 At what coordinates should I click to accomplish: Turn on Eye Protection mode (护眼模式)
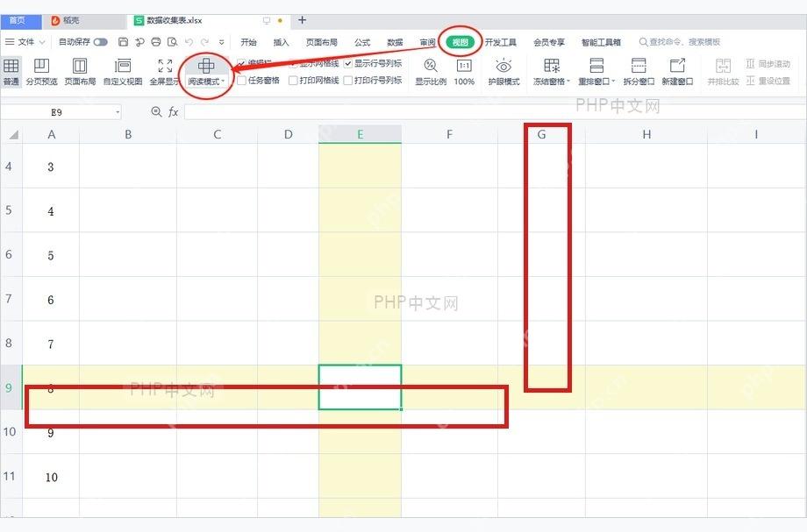pos(503,72)
